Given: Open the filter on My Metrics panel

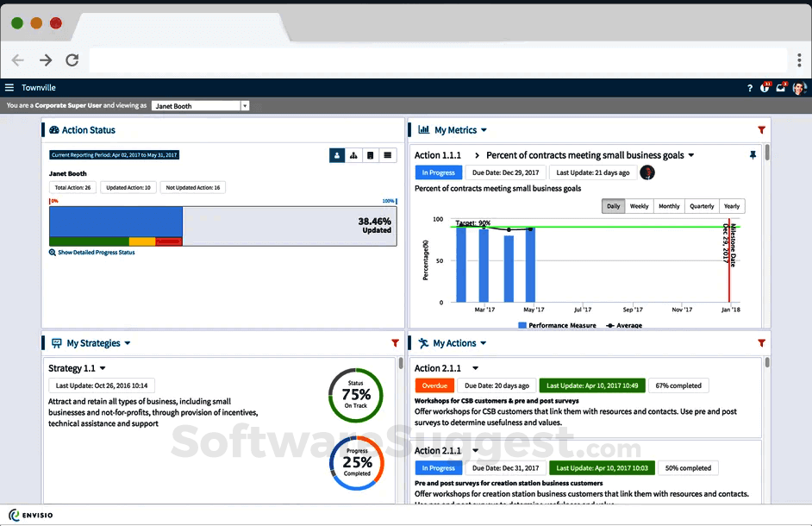Looking at the screenshot, I should (761, 129).
